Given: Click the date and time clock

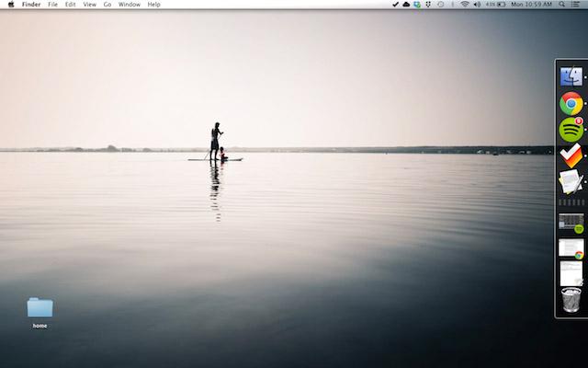Looking at the screenshot, I should 531,5.
